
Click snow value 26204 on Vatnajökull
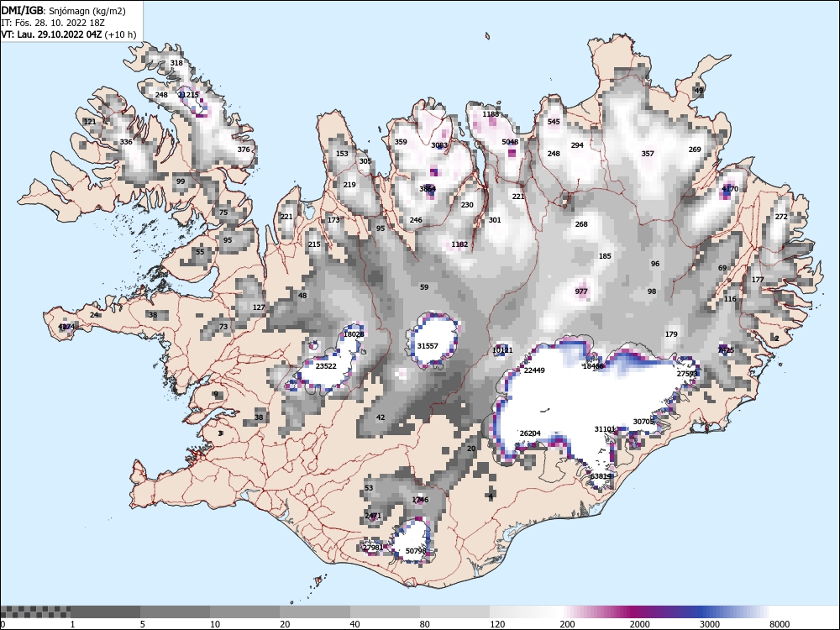point(530,433)
